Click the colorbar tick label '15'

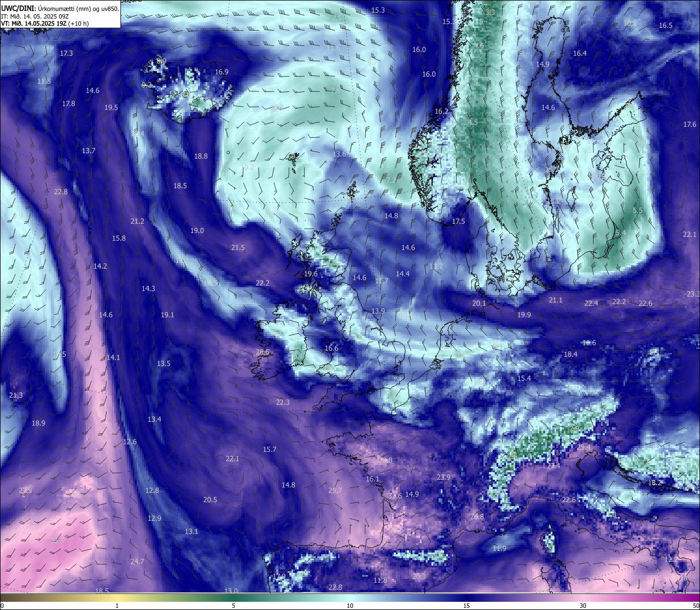pyautogui.click(x=466, y=606)
